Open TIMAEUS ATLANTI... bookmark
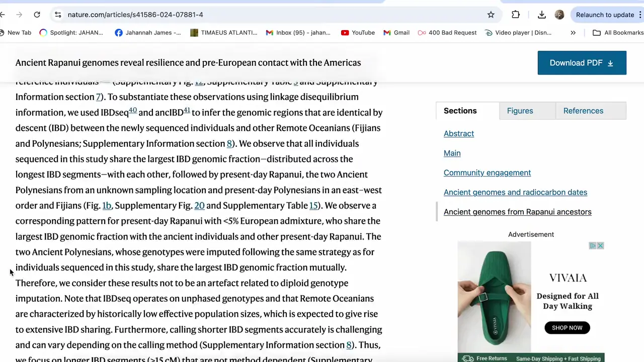 [224, 33]
